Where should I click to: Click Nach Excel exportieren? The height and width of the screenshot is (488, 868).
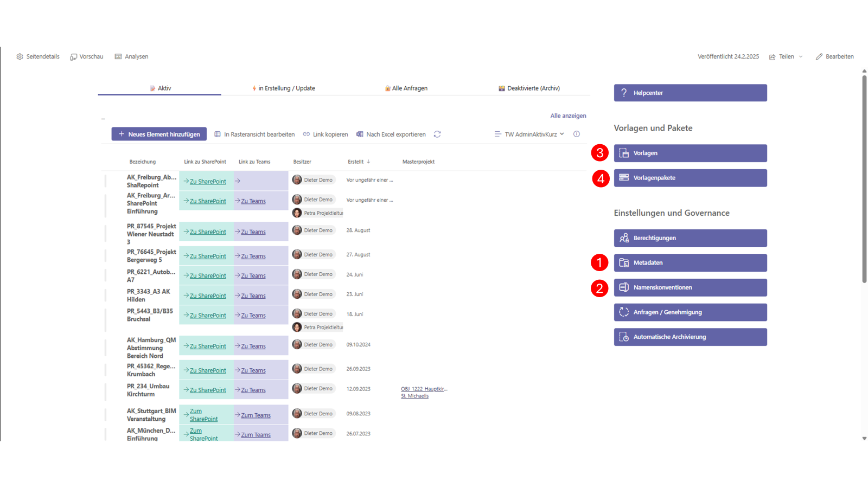(x=391, y=134)
